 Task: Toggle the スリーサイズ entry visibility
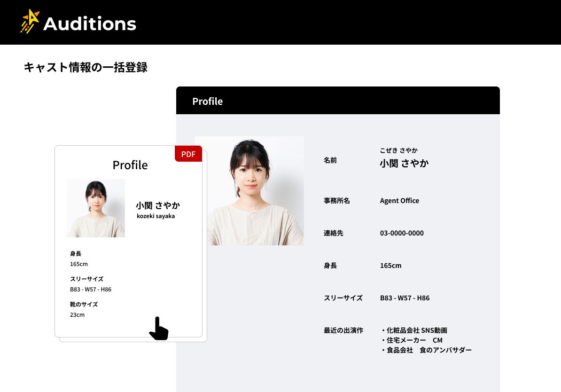(x=343, y=298)
